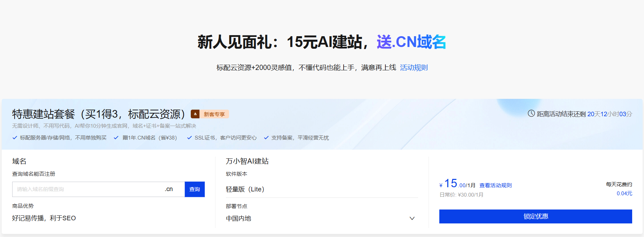
Task: Open the 中国内地 deployment node selector
Action: (322, 219)
